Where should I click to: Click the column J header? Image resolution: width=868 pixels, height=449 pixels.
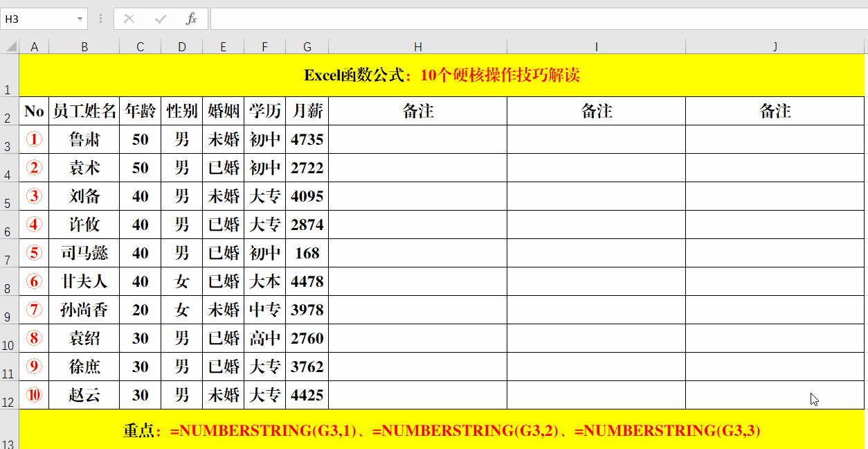click(775, 46)
